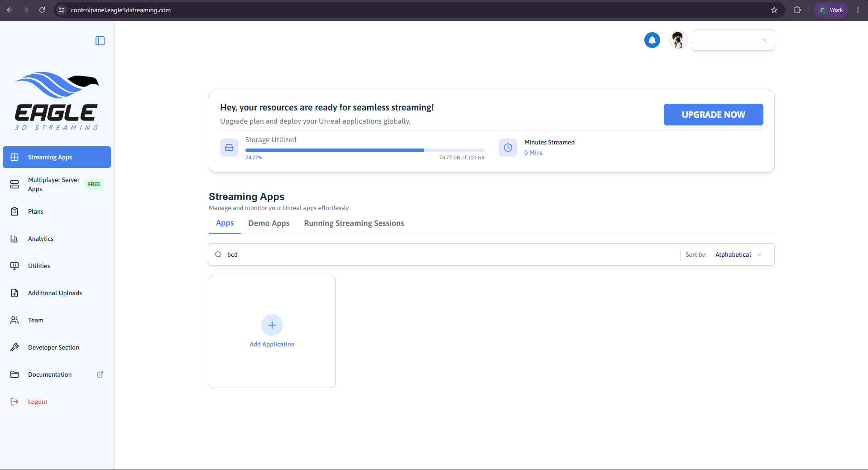
Task: Open Additional Uploads page
Action: (x=57, y=293)
